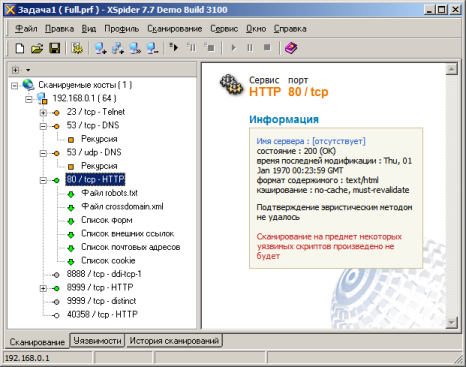
Task: Expand the 8999 / tcp - HTTP node
Action: (x=43, y=288)
